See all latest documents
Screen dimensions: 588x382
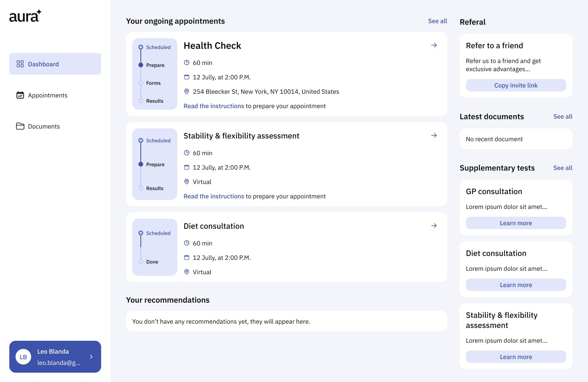pyautogui.click(x=563, y=117)
